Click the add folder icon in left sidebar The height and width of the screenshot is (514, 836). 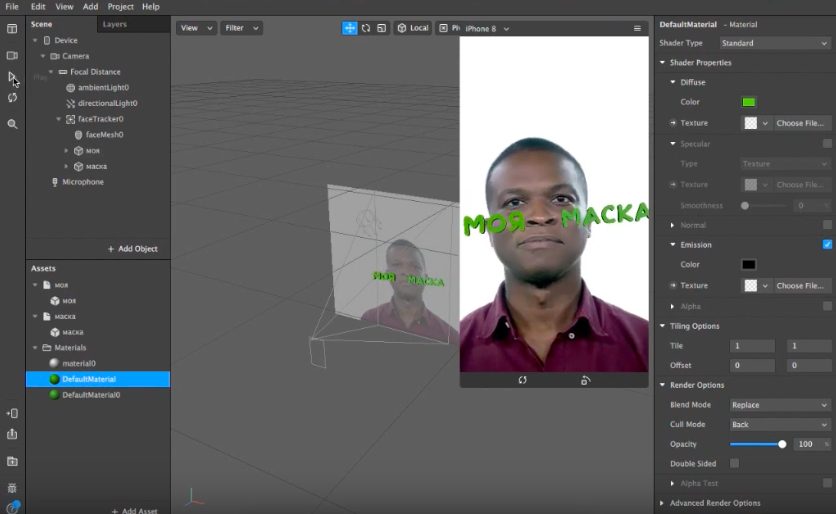coord(12,461)
